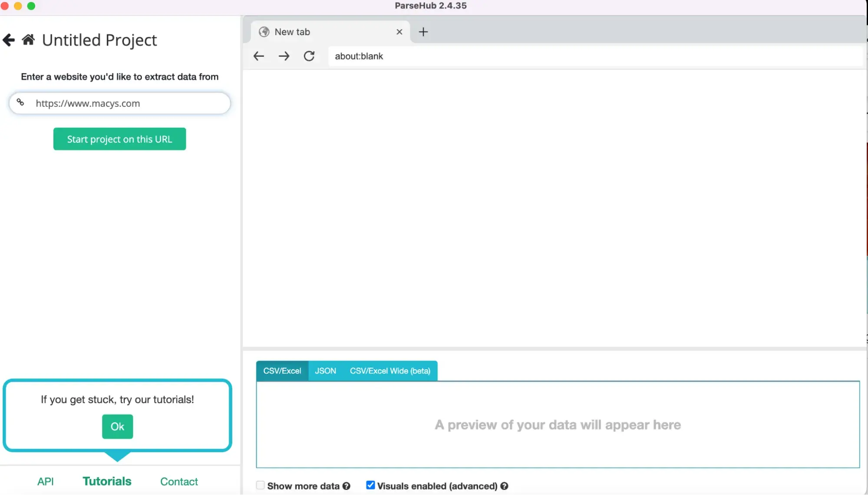Enable the Show more data checkbox

(260, 485)
